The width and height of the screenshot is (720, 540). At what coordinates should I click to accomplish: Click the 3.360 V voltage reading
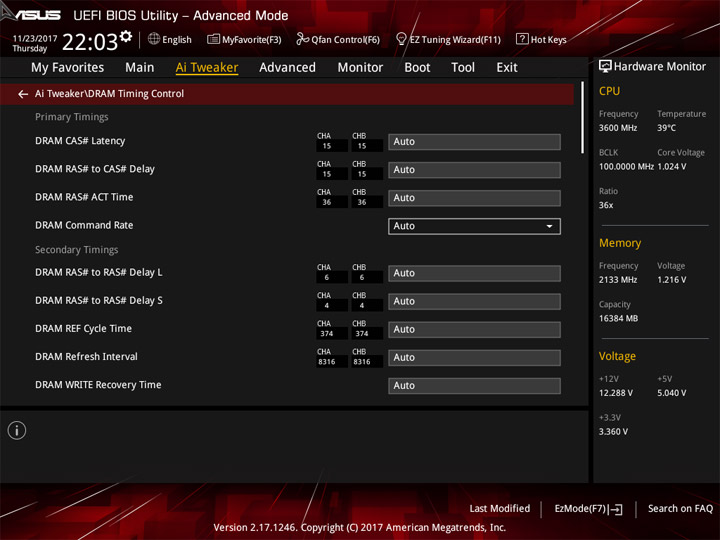[x=613, y=432]
